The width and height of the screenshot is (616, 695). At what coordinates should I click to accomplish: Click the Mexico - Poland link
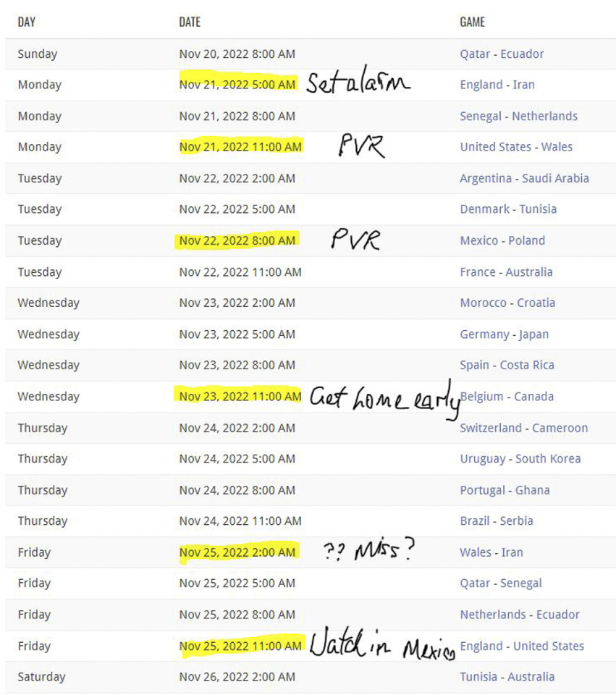pyautogui.click(x=502, y=240)
